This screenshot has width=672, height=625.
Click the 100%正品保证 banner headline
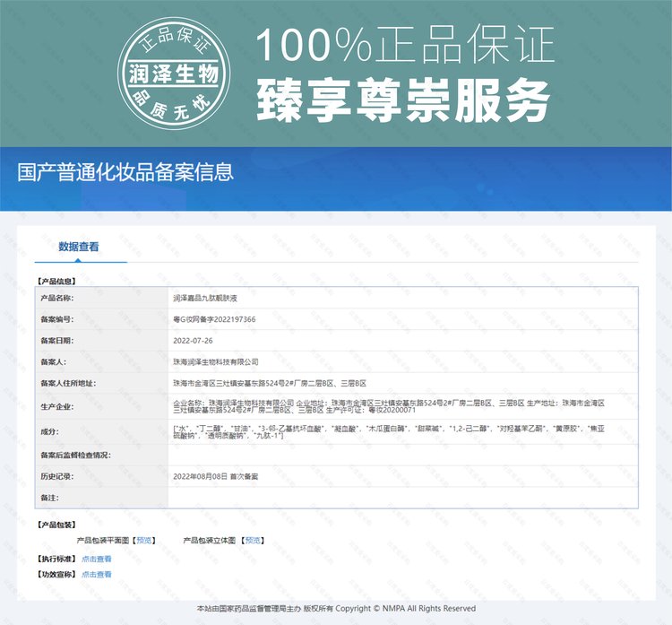tap(405, 45)
